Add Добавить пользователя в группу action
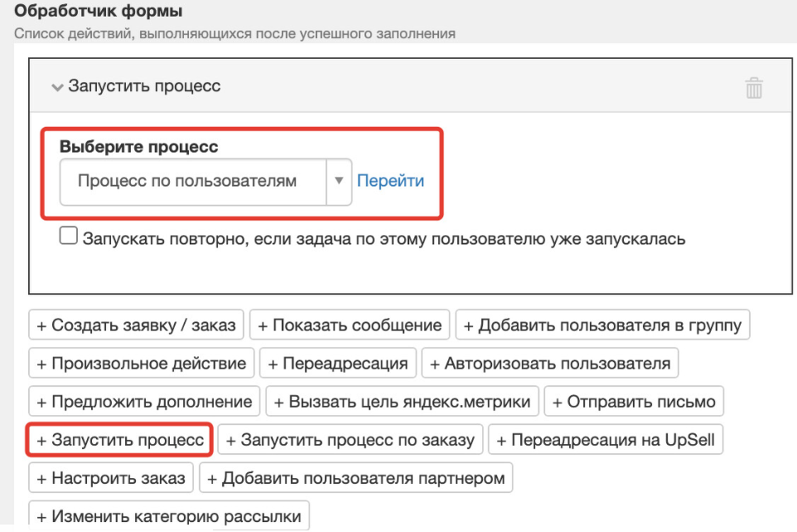 [602, 325]
